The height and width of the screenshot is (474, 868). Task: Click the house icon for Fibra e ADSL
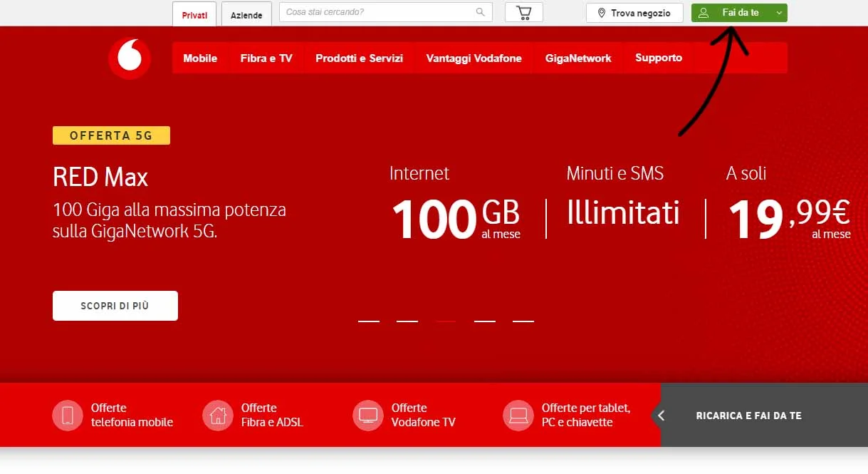218,415
